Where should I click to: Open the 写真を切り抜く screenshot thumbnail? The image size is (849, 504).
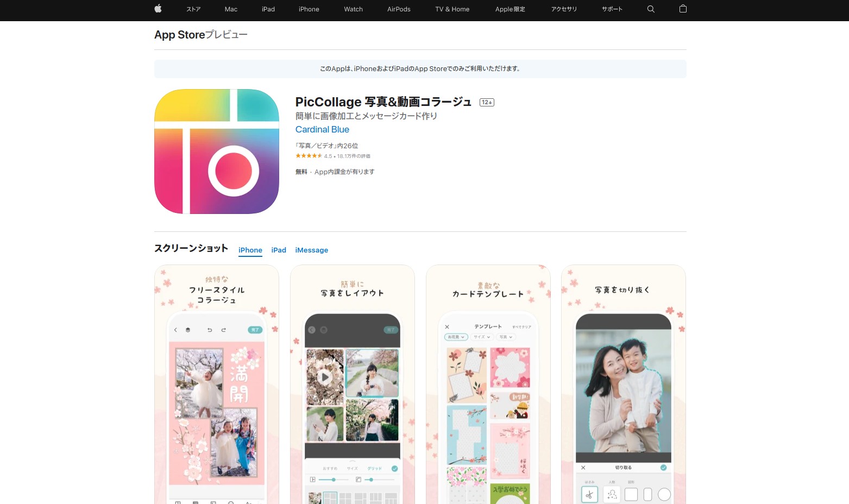[623, 385]
